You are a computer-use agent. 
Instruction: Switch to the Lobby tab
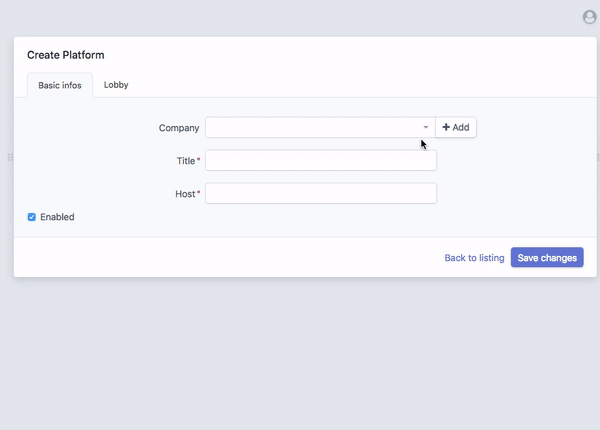coord(116,85)
